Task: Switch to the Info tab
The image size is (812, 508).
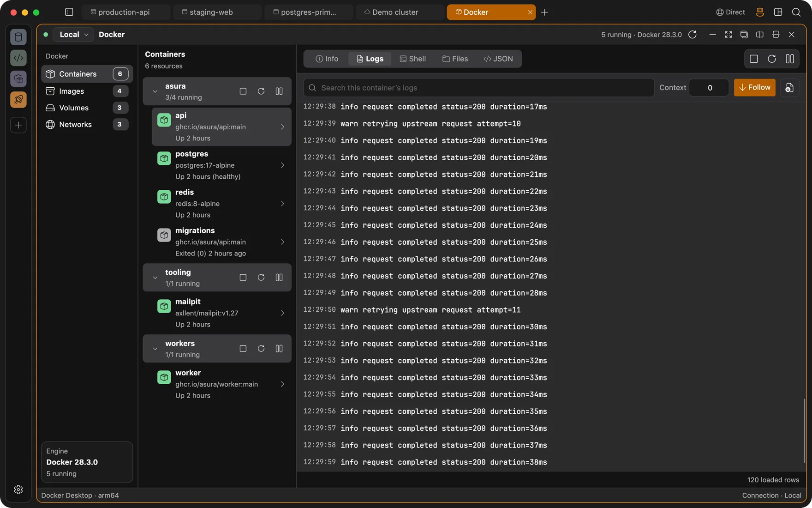Action: (327, 59)
